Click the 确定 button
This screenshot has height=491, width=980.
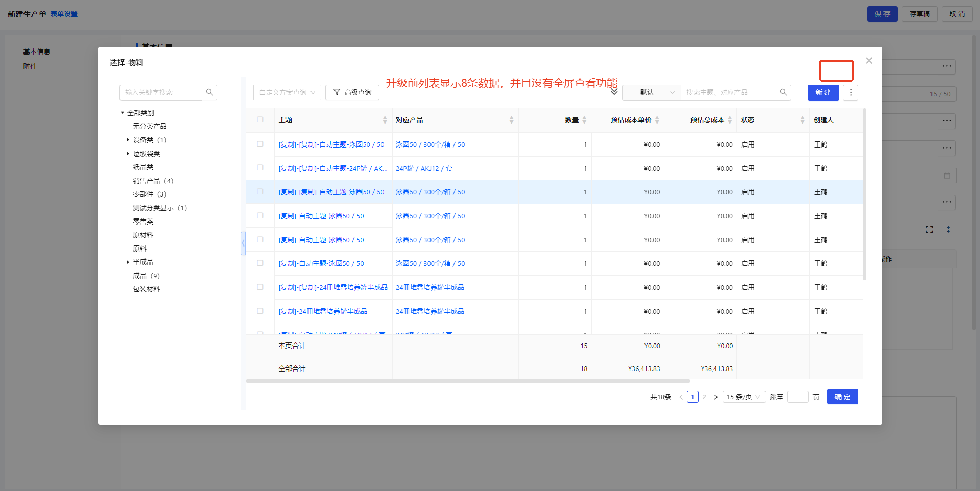[843, 397]
